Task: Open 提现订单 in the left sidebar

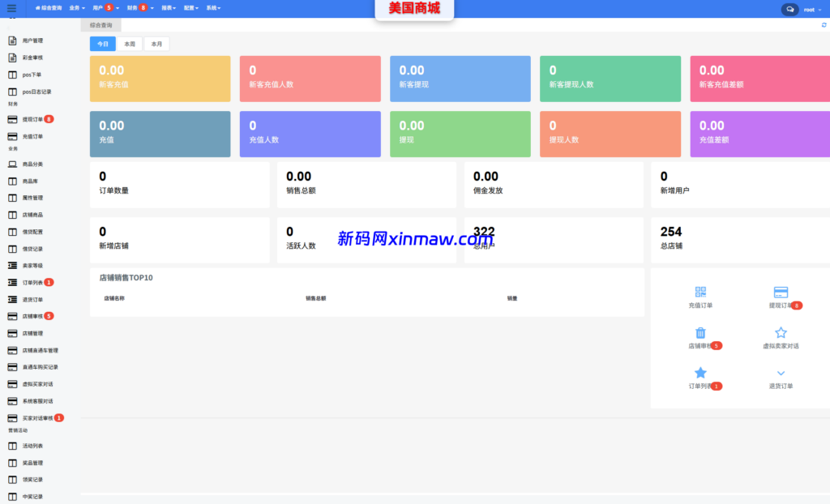Action: 32,120
